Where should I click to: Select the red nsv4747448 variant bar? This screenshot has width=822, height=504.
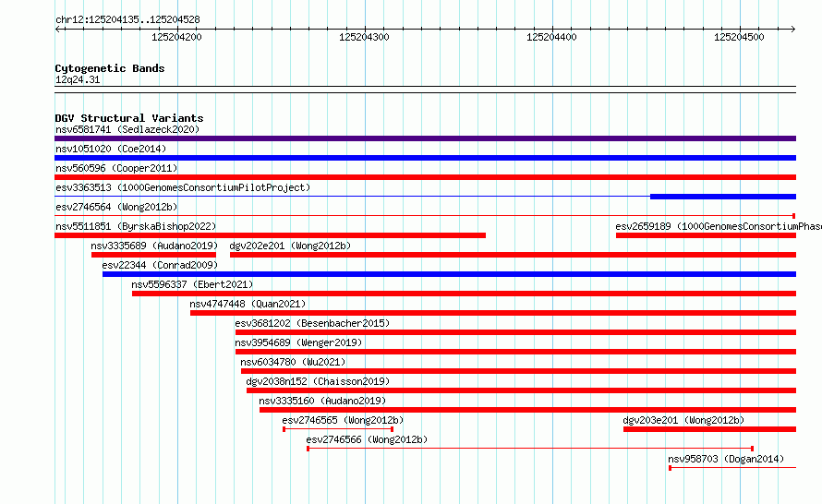[x=493, y=313]
